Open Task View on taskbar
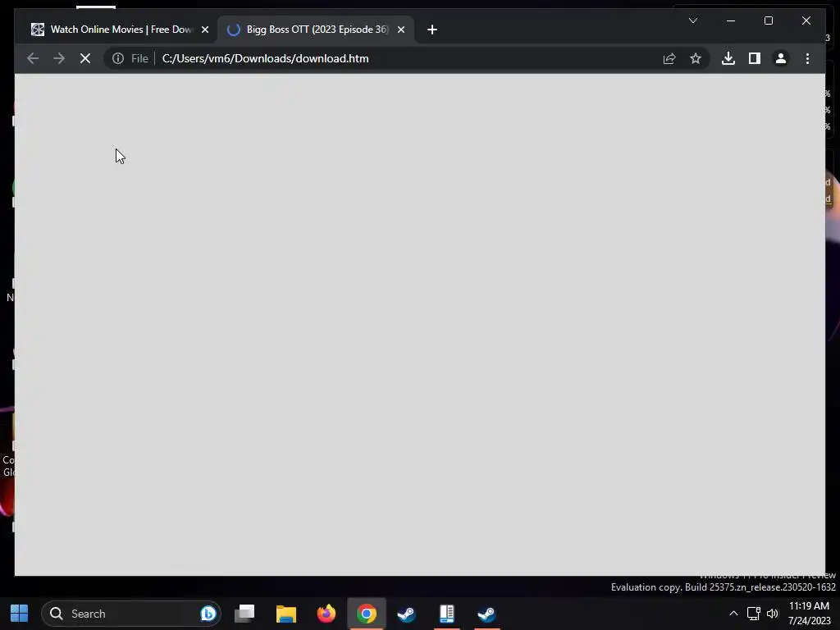The image size is (840, 630). pos(244,614)
